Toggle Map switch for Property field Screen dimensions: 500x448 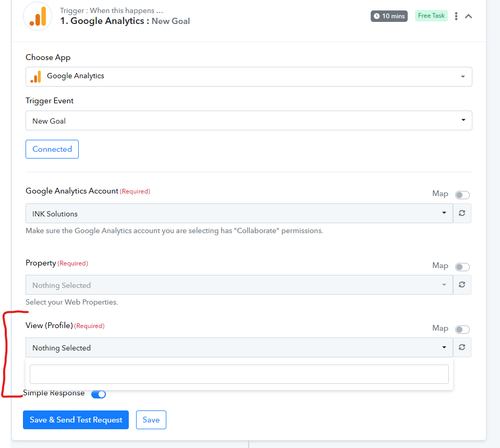pos(462,267)
